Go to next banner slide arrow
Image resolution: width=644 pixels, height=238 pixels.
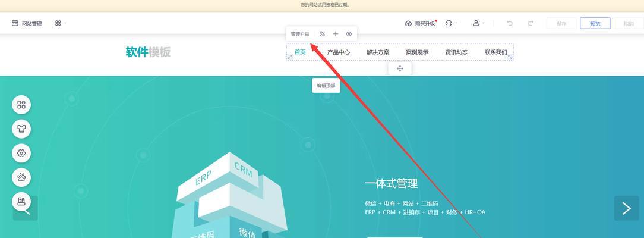tap(626, 208)
